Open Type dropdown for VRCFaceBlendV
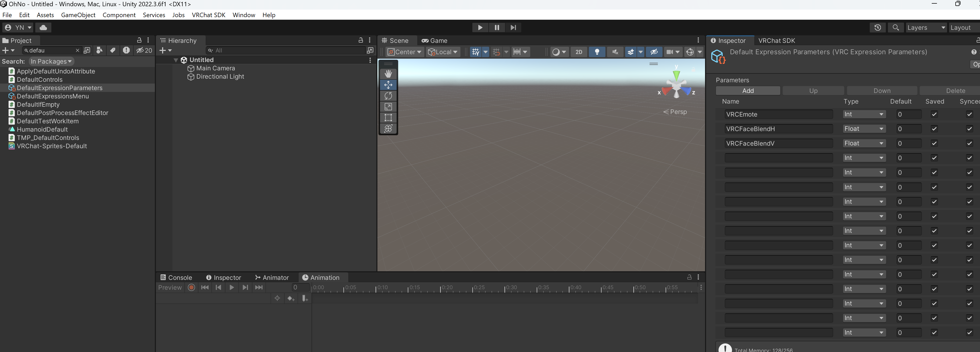 pyautogui.click(x=864, y=143)
